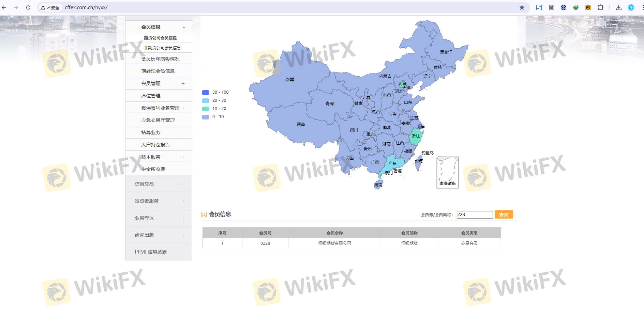Open the PFMI 信息披露 link
This screenshot has height=336, width=644.
(151, 252)
